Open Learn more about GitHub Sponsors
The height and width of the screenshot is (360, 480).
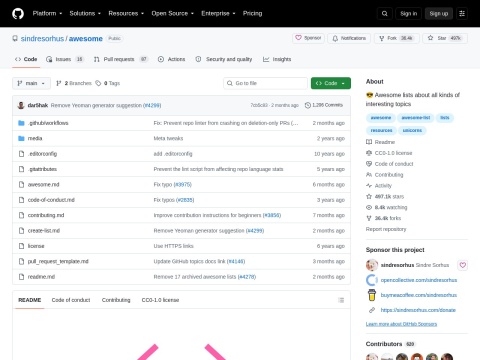pyautogui.click(x=401, y=324)
